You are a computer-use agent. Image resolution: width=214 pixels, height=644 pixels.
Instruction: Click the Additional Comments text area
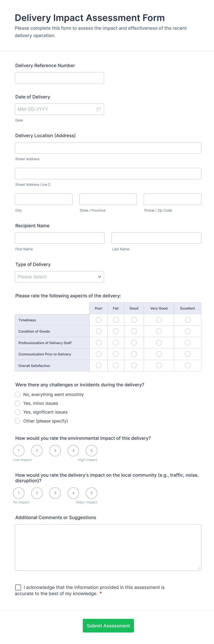(108, 547)
